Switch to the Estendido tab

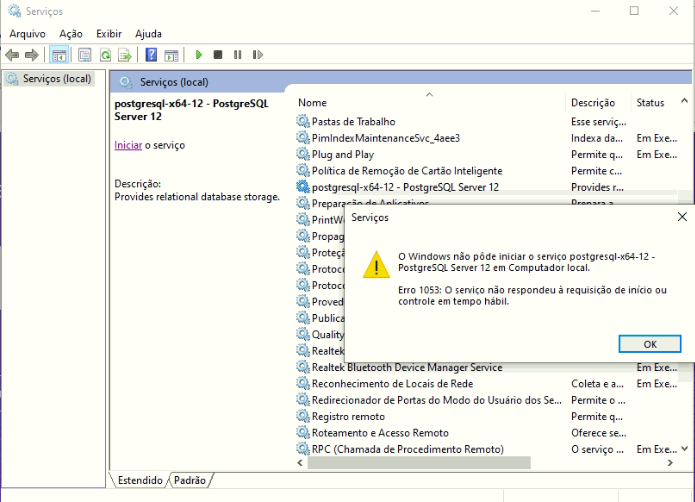(x=140, y=481)
